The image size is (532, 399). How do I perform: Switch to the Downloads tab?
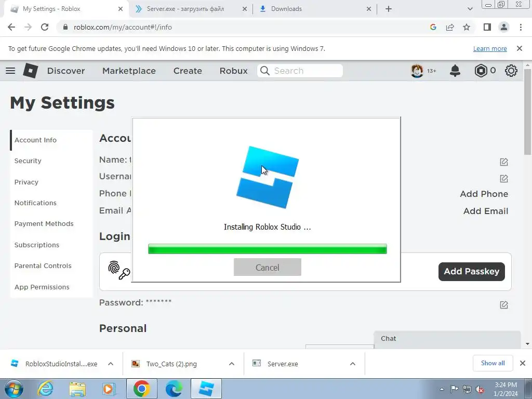coord(315,9)
